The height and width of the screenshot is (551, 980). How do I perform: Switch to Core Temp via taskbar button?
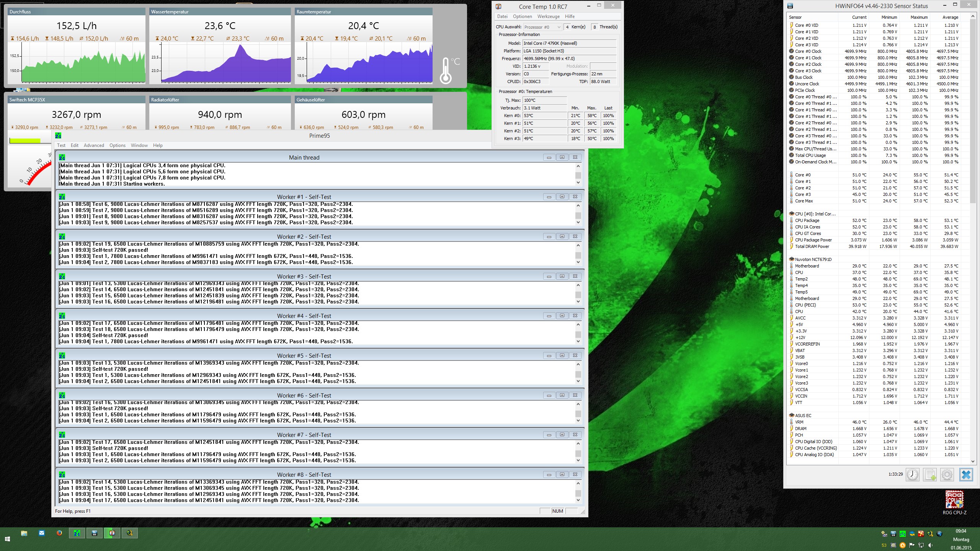[112, 533]
